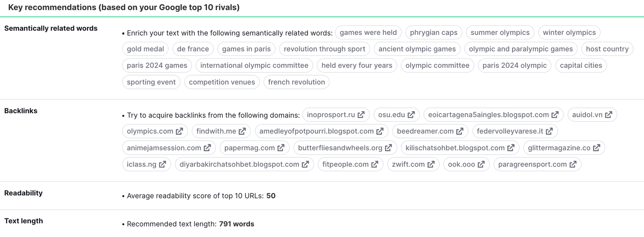Select the paragreensport.com backlink chip
The image size is (644, 237).
[x=532, y=164]
